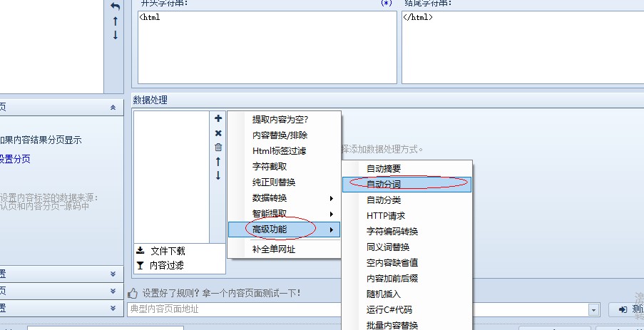Click the (*) wildcard link above the text box
This screenshot has height=330, width=644.
[x=386, y=4]
